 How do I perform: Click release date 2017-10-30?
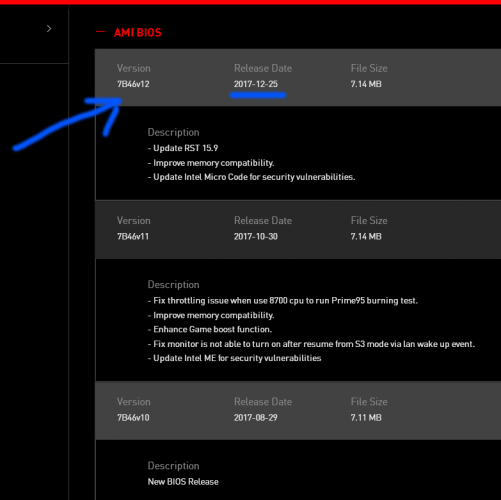256,237
